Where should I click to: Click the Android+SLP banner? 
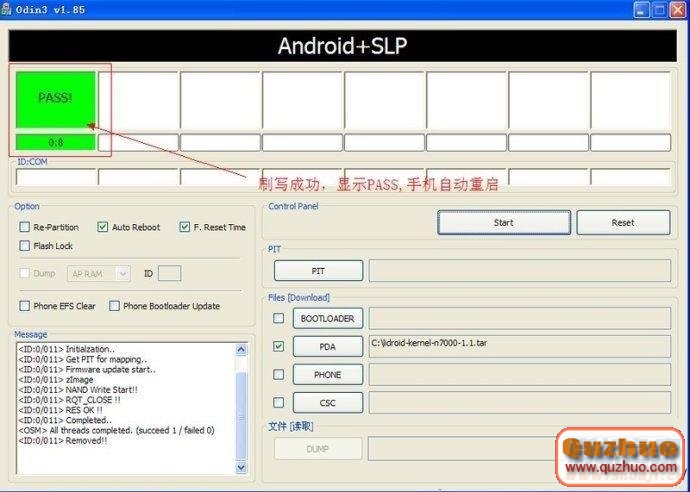tap(342, 45)
